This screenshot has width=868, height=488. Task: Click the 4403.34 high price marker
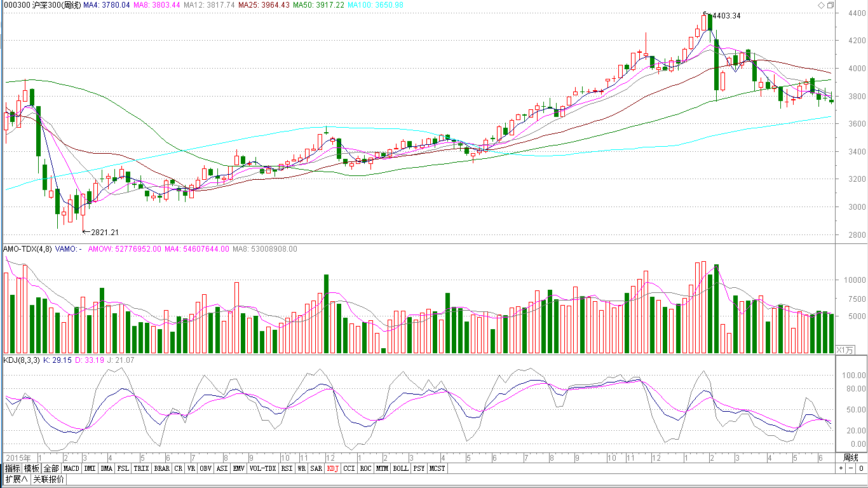[x=726, y=16]
